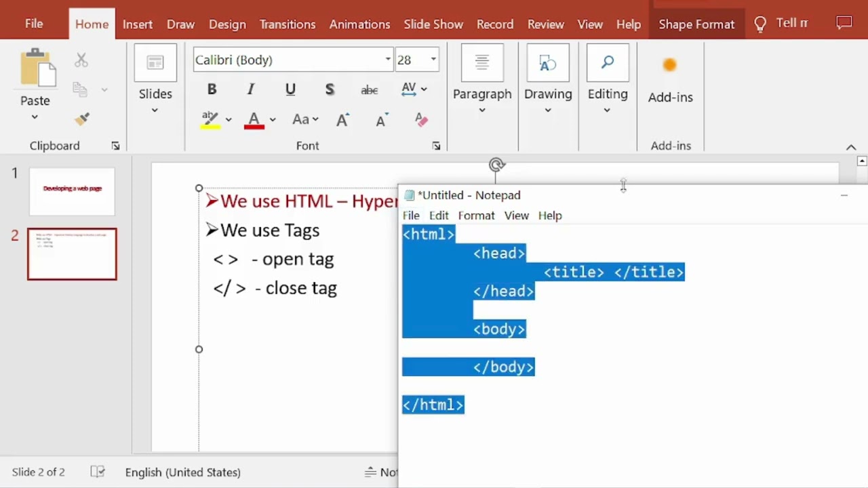Viewport: 868px width, 488px height.
Task: Toggle Underline formatting
Action: pos(290,89)
